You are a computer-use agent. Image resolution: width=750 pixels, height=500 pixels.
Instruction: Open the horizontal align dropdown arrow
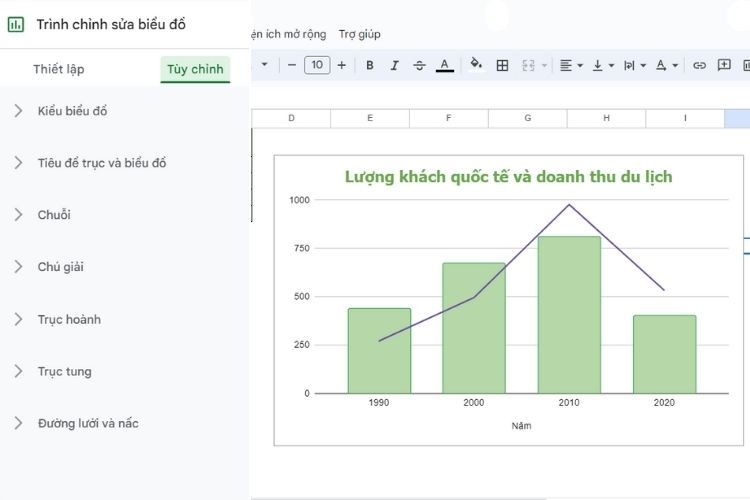point(580,66)
